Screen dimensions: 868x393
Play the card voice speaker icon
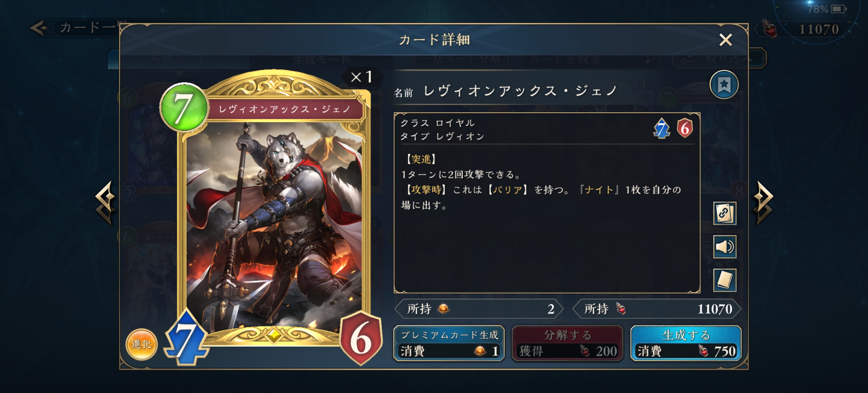[724, 247]
